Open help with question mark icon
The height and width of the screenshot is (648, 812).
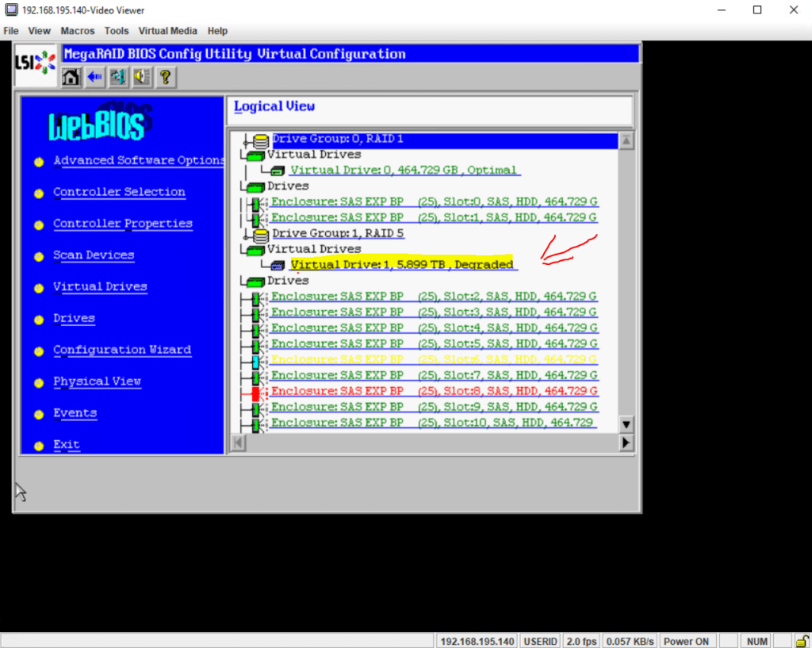(166, 77)
